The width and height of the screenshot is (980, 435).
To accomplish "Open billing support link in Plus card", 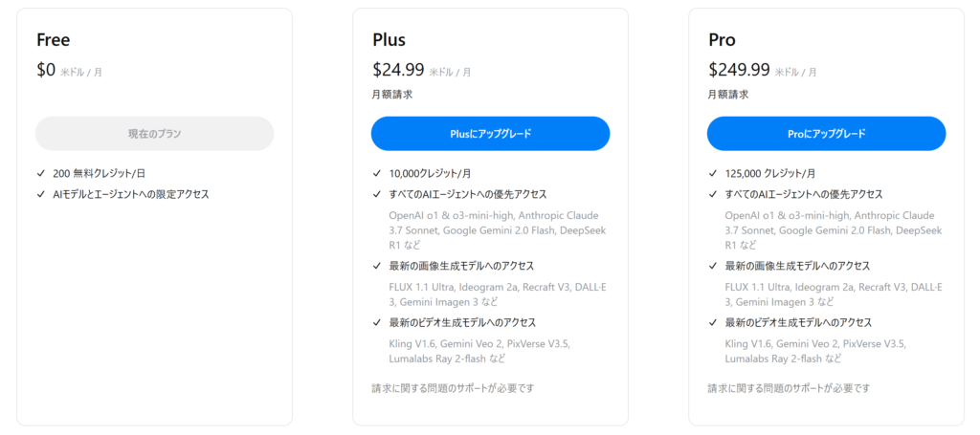I will point(453,388).
